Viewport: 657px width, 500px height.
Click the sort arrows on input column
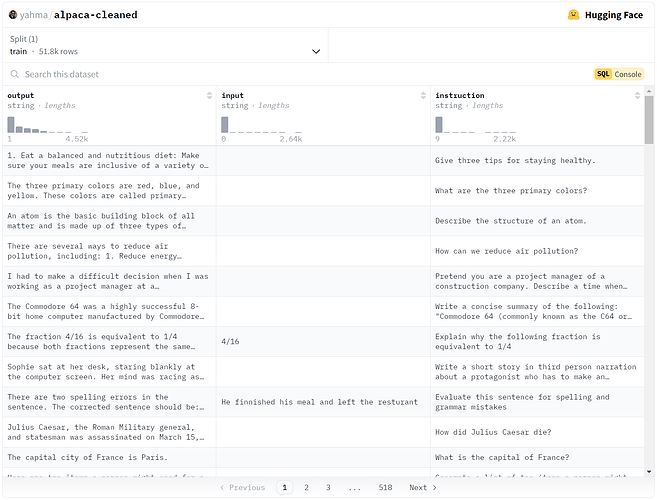pyautogui.click(x=423, y=96)
